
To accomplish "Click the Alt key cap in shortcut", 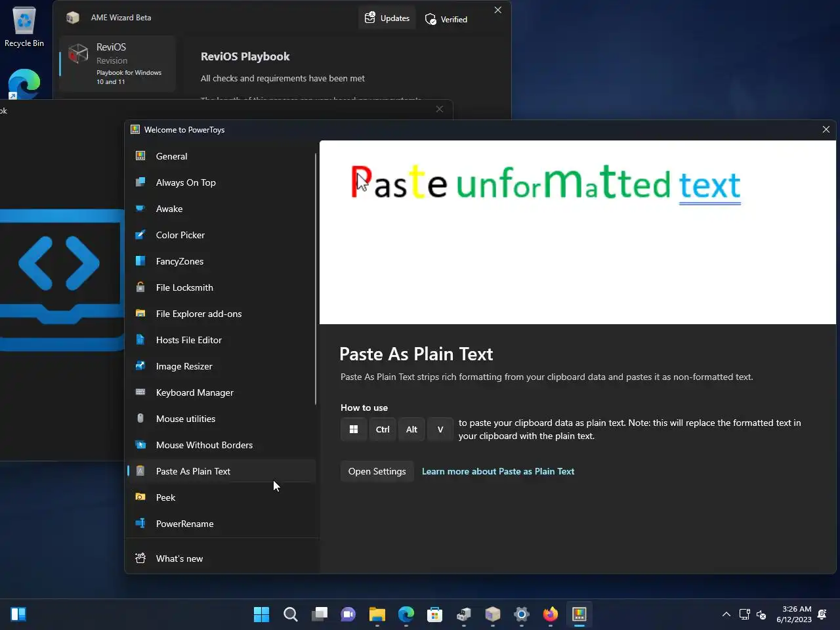I will [x=411, y=429].
